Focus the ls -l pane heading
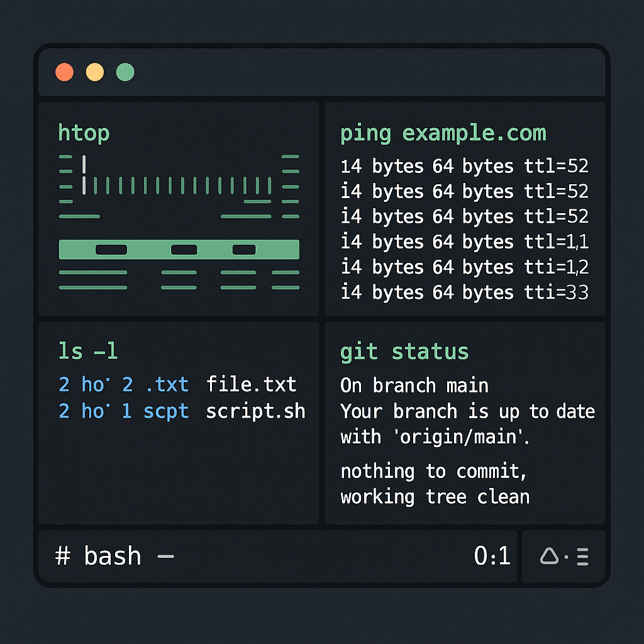 tap(87, 351)
